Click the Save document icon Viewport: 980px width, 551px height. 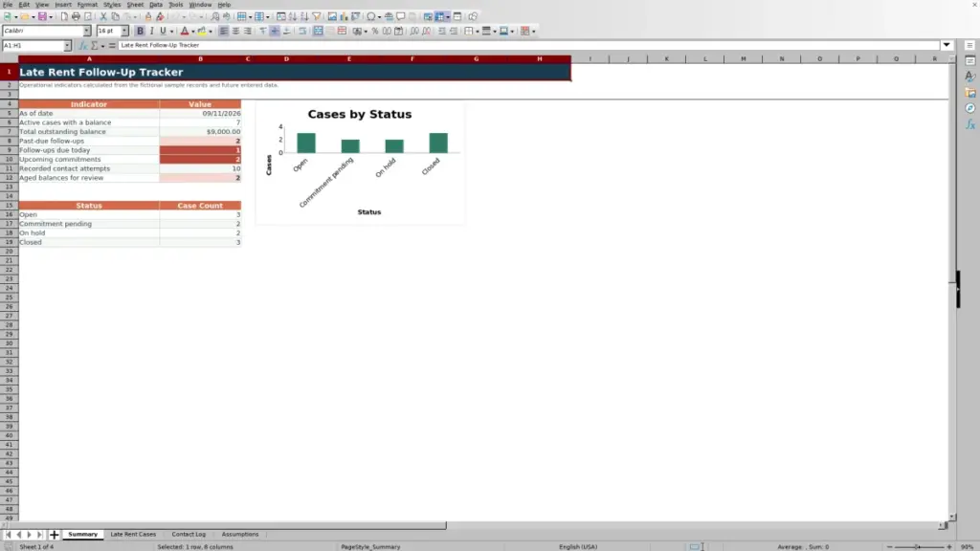(x=42, y=16)
